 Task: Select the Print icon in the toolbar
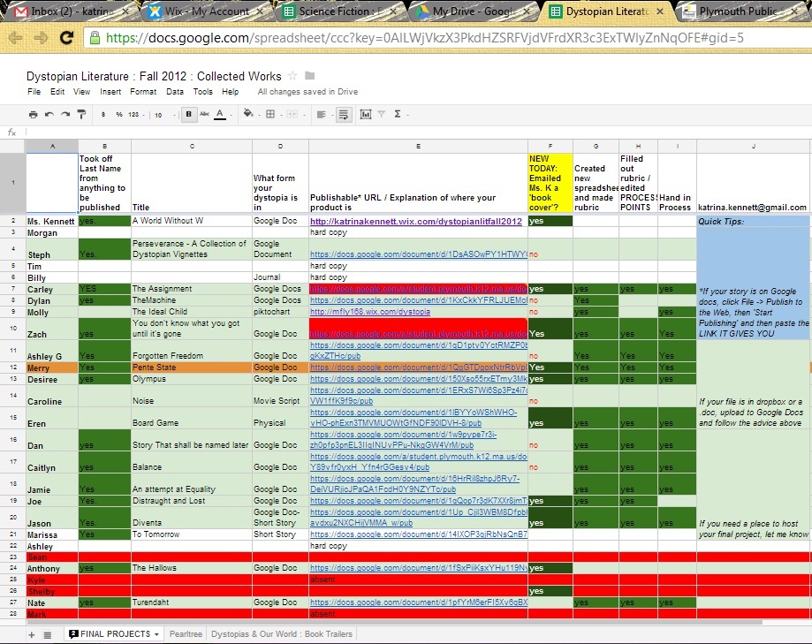click(33, 114)
